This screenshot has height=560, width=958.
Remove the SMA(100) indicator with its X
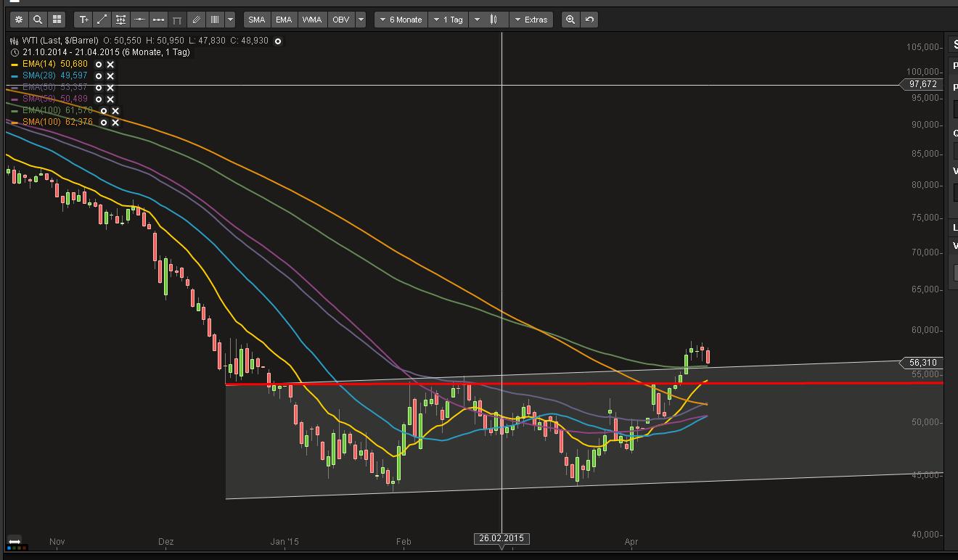[x=115, y=122]
